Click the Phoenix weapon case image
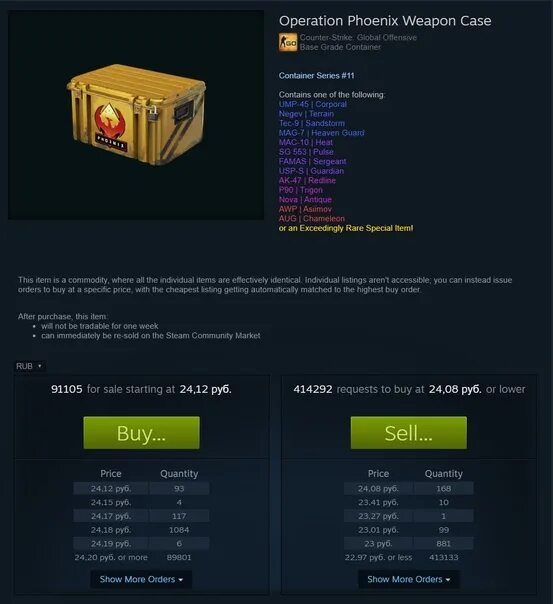 (136, 115)
